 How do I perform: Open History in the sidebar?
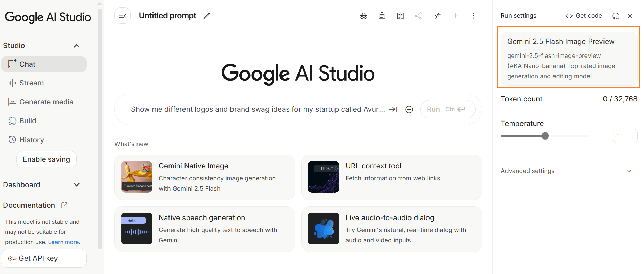(x=44, y=140)
